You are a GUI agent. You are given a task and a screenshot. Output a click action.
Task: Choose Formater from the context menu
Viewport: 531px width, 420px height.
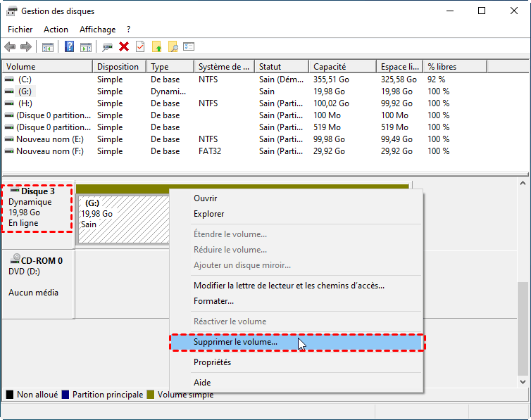[x=213, y=301]
